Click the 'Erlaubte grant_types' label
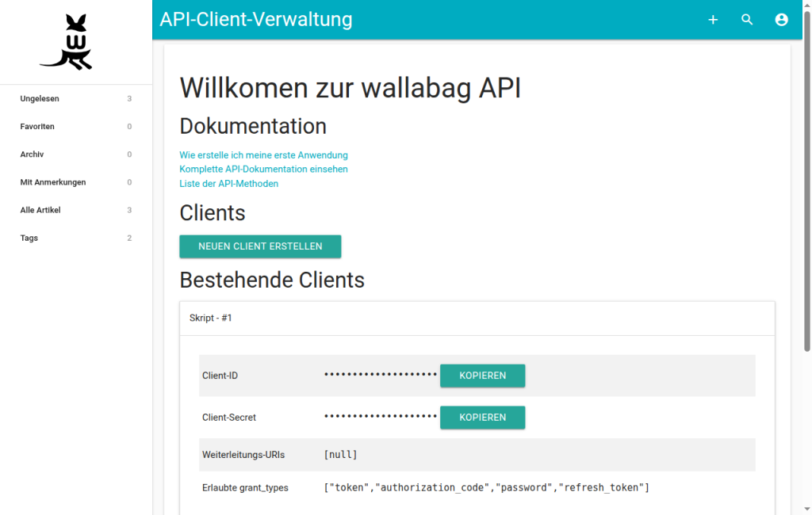The image size is (812, 515). coord(245,488)
